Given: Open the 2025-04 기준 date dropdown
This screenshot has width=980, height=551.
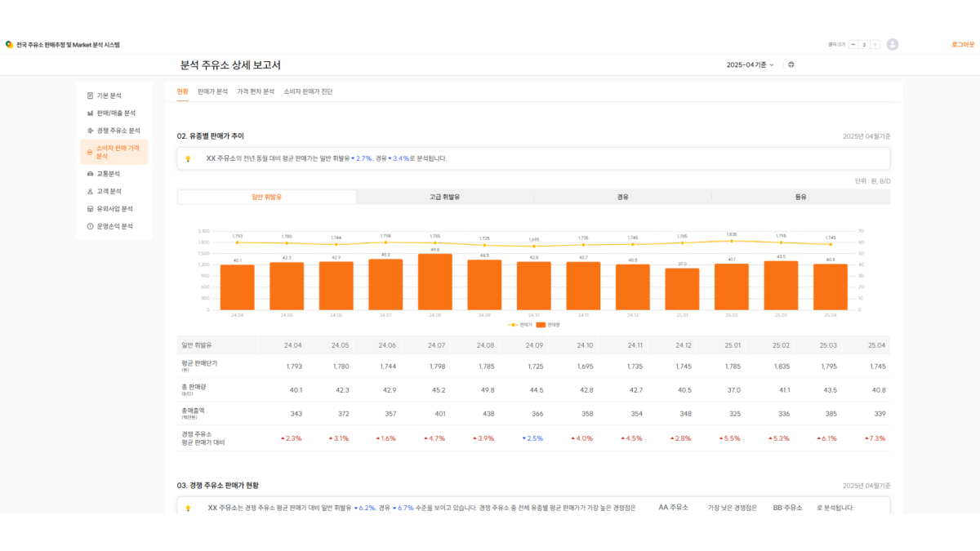Looking at the screenshot, I should point(750,64).
